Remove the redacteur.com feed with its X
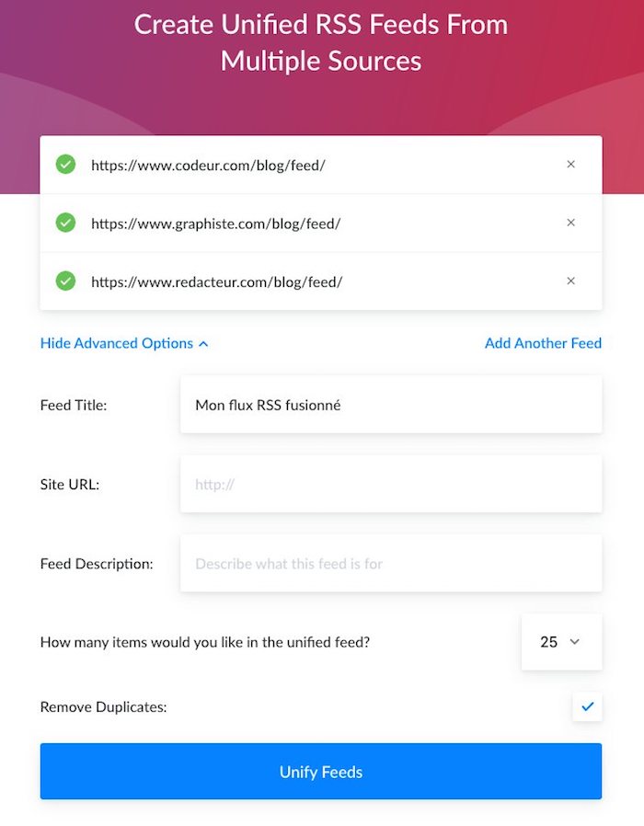 click(570, 281)
